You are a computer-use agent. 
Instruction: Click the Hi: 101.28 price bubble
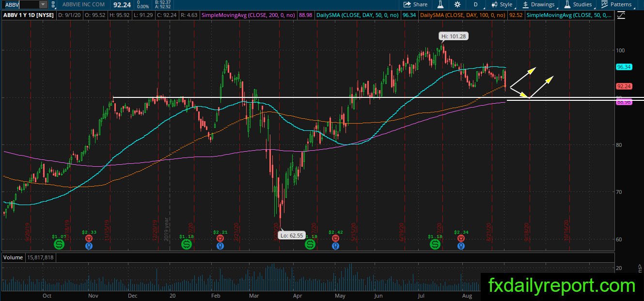click(454, 36)
